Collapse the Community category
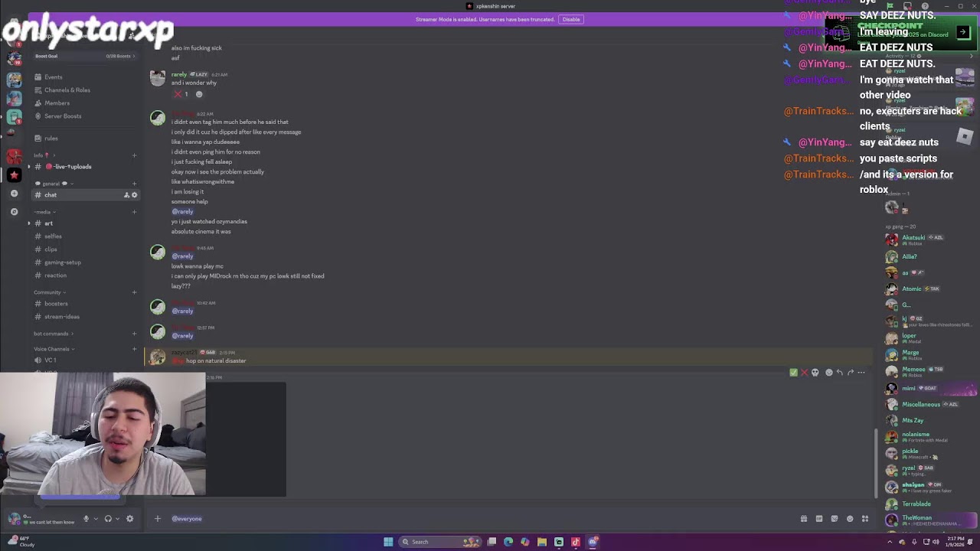This screenshot has height=551, width=980. 50,292
